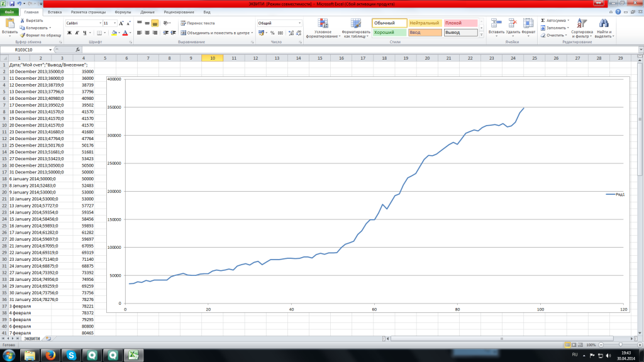Image resolution: width=644 pixels, height=362 pixels.
Task: Switch to the Данные (Data) tab
Action: pyautogui.click(x=147, y=12)
